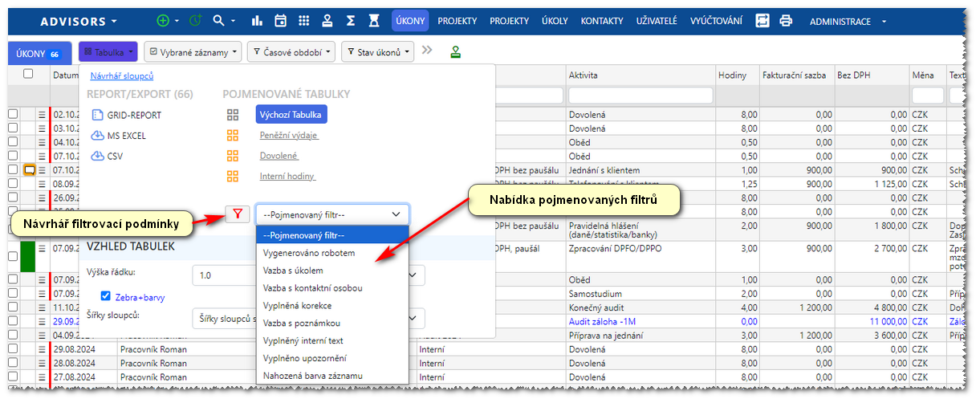Click the hourglass icon in top bar
The image size is (980, 403).
[x=373, y=21]
